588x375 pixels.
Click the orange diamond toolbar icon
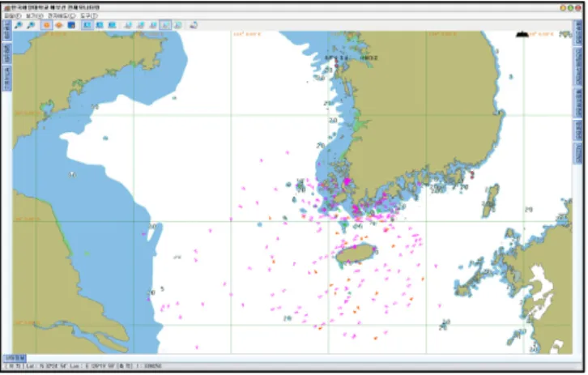point(59,25)
